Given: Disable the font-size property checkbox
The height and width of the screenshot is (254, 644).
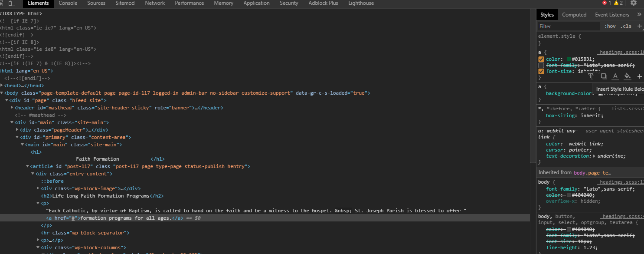Looking at the screenshot, I should [x=541, y=72].
